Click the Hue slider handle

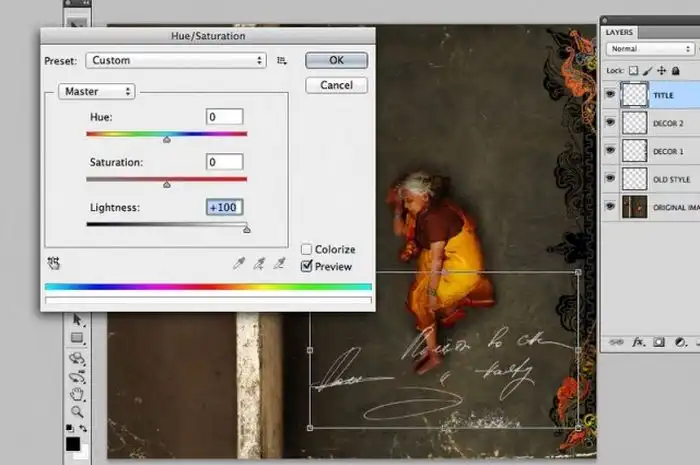167,140
